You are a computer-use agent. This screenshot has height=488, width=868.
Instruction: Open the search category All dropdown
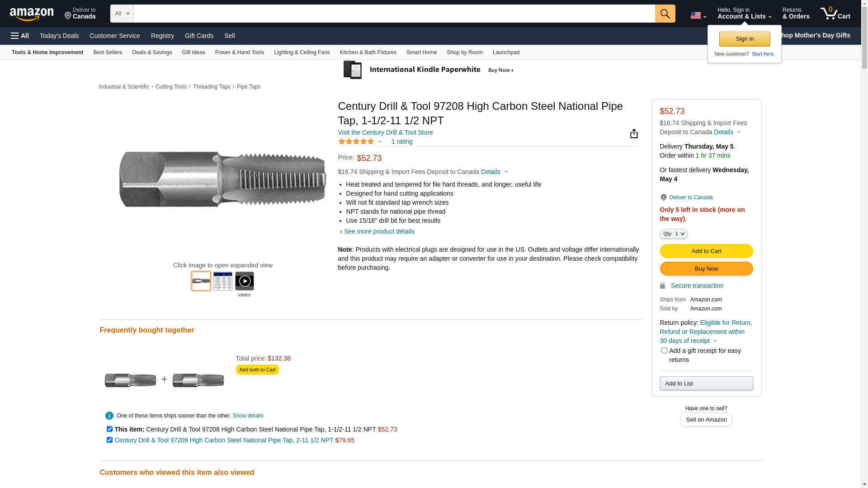coord(122,14)
